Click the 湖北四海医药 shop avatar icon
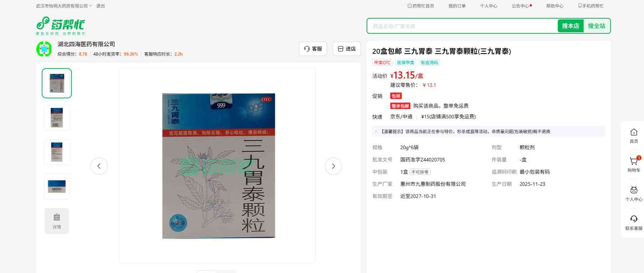Image resolution: width=644 pixels, height=273 pixels. coord(44,49)
